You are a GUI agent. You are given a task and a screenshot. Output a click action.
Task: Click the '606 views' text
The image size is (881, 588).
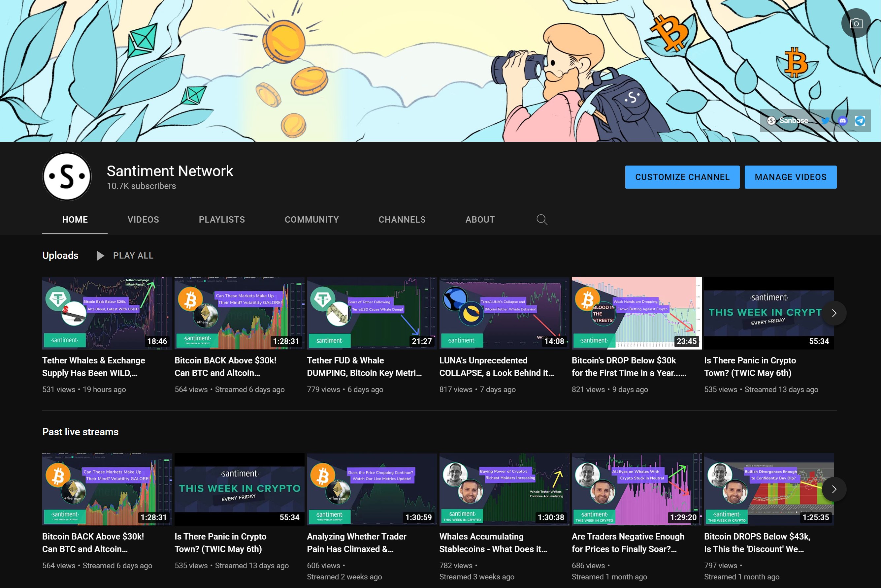323,566
